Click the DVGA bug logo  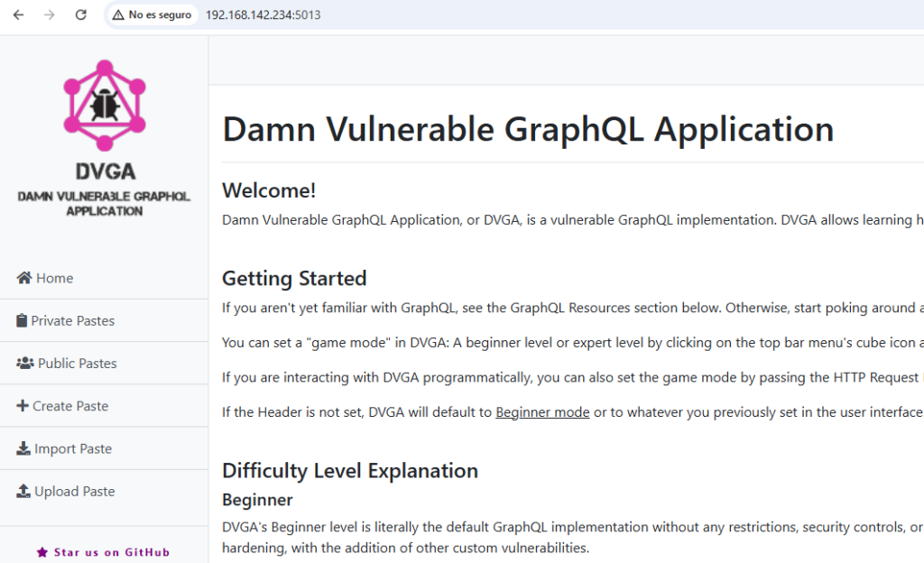(x=105, y=106)
